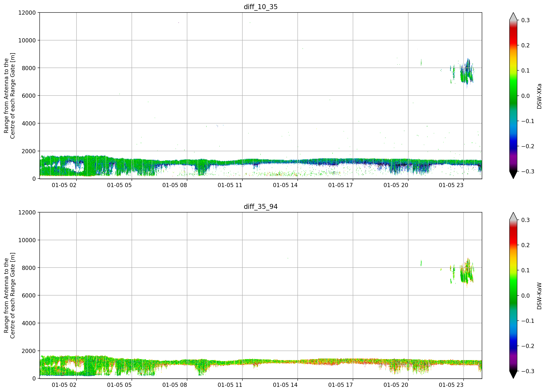Click the −0.1 tick on DSW-XKa colorbar
546x392 pixels.
528,121
